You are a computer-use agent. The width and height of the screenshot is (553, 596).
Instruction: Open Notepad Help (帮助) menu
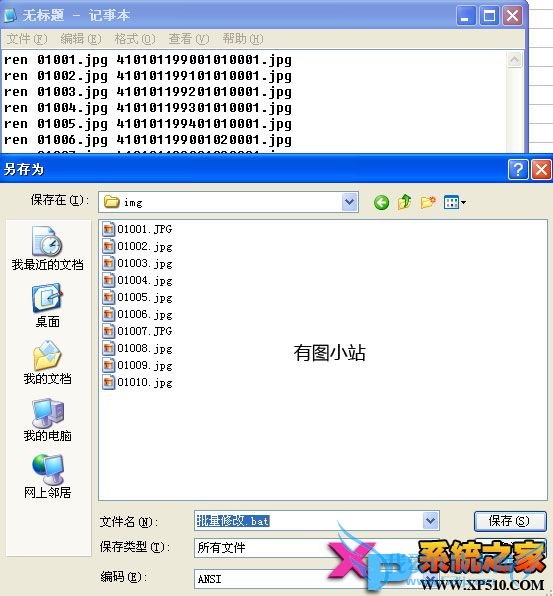tap(243, 39)
